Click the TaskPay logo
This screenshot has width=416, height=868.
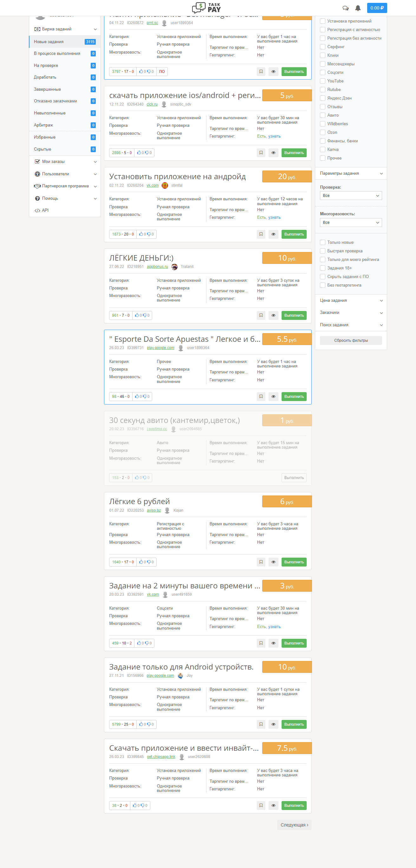coord(207,8)
